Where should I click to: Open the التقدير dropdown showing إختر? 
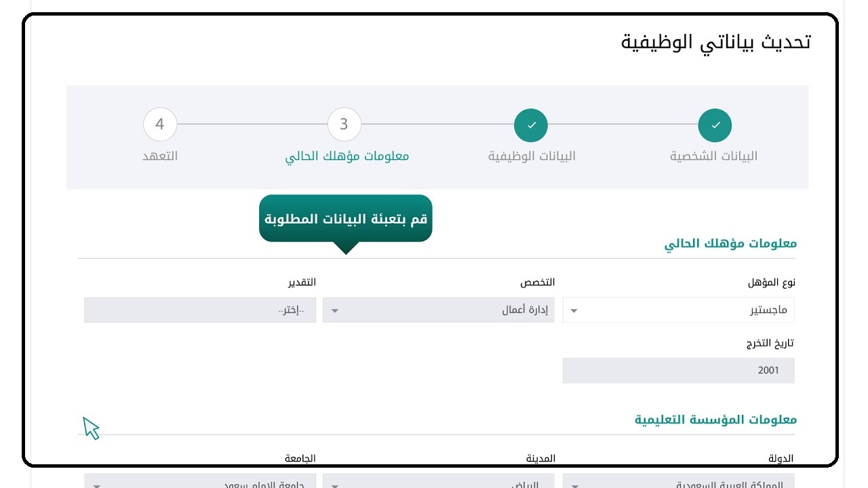pos(200,310)
